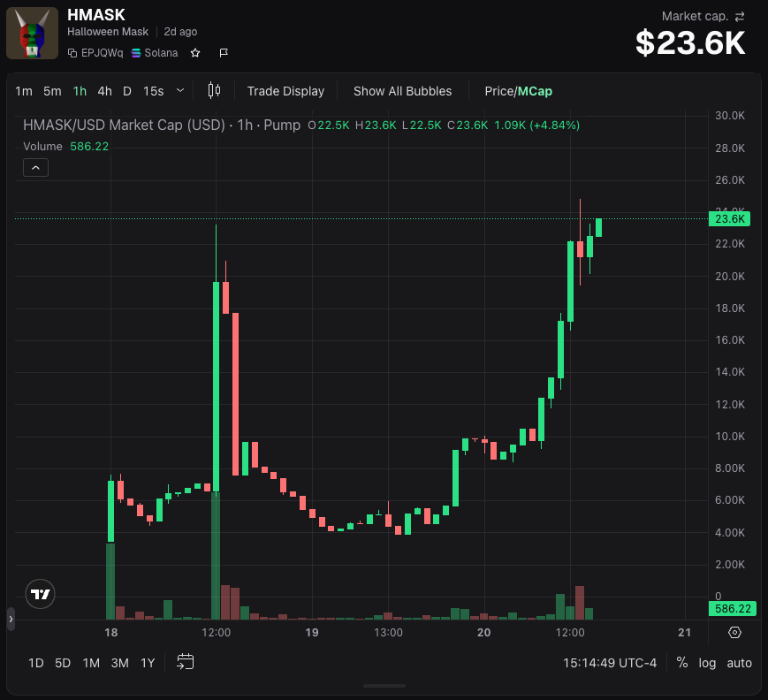The height and width of the screenshot is (700, 768).
Task: Select the 1h timeframe
Action: click(80, 91)
